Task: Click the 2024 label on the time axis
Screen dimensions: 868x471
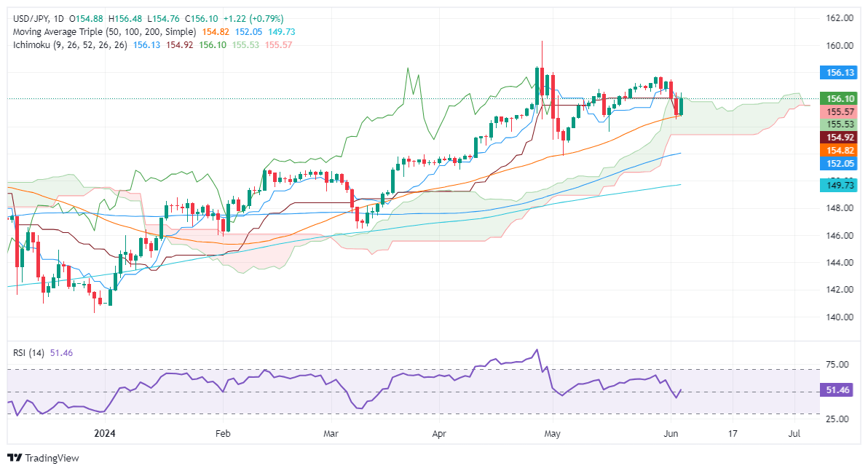Action: pos(105,434)
